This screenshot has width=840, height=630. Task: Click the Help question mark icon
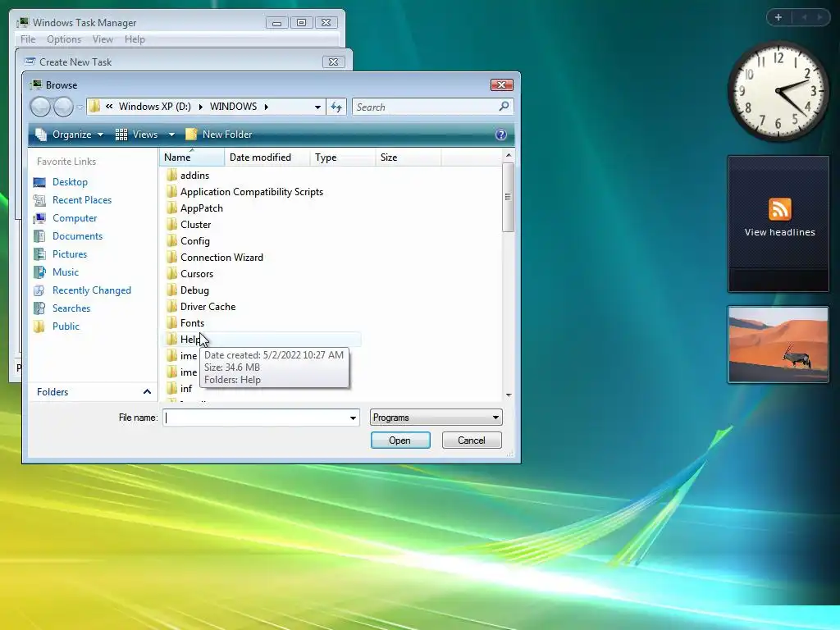click(x=501, y=135)
